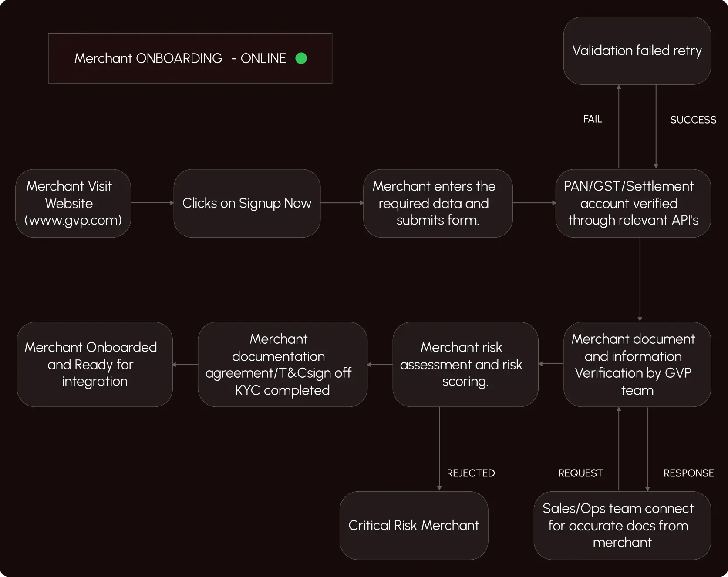Click the FAIL arrow label
The image size is (728, 577).
592,119
